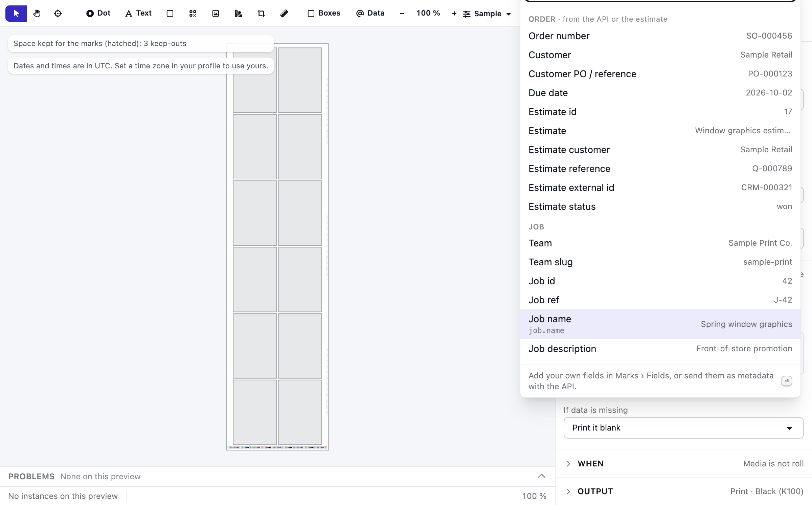This screenshot has height=505, width=812.
Task: Add a Text mark
Action: 138,13
